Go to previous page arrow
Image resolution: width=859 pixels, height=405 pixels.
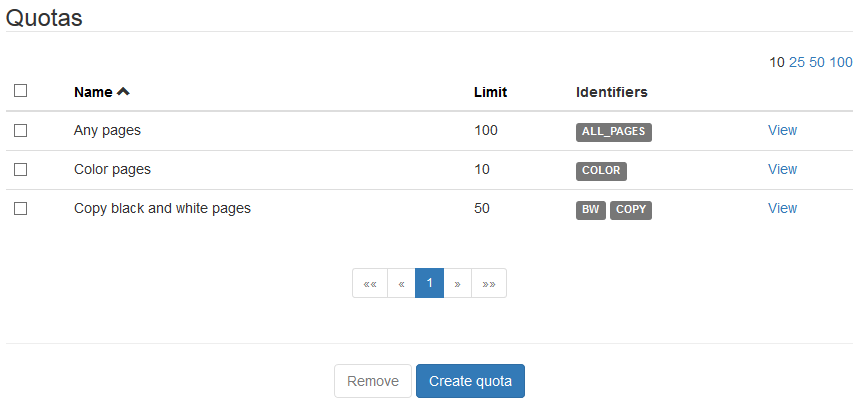(x=401, y=283)
